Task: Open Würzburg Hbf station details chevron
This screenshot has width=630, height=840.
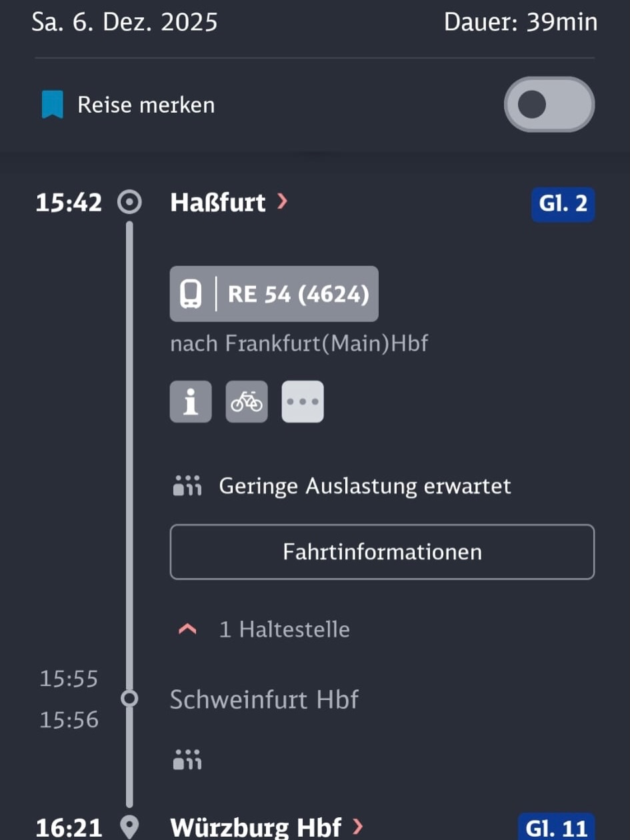Action: point(358,827)
